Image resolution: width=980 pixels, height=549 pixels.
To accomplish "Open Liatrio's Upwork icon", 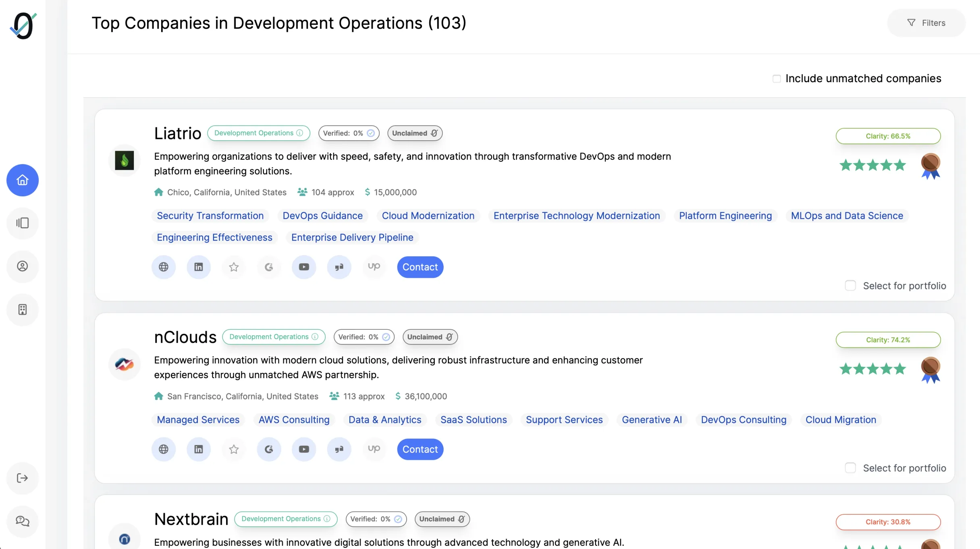I will click(374, 267).
